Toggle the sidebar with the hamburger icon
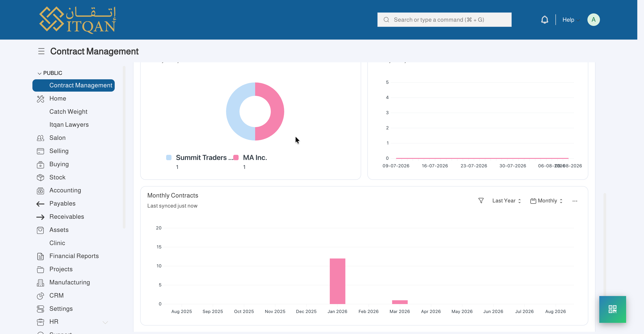Screen dimensions: 644x334 (x=41, y=51)
